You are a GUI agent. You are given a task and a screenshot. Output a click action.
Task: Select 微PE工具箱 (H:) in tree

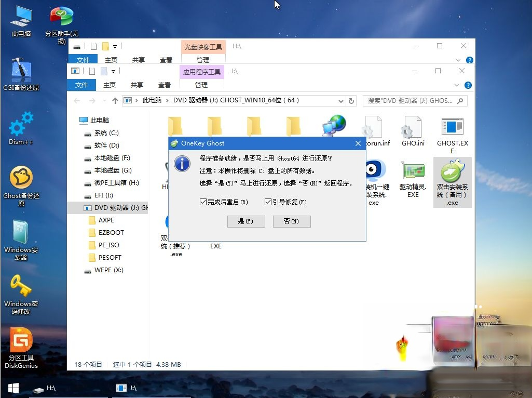click(112, 183)
